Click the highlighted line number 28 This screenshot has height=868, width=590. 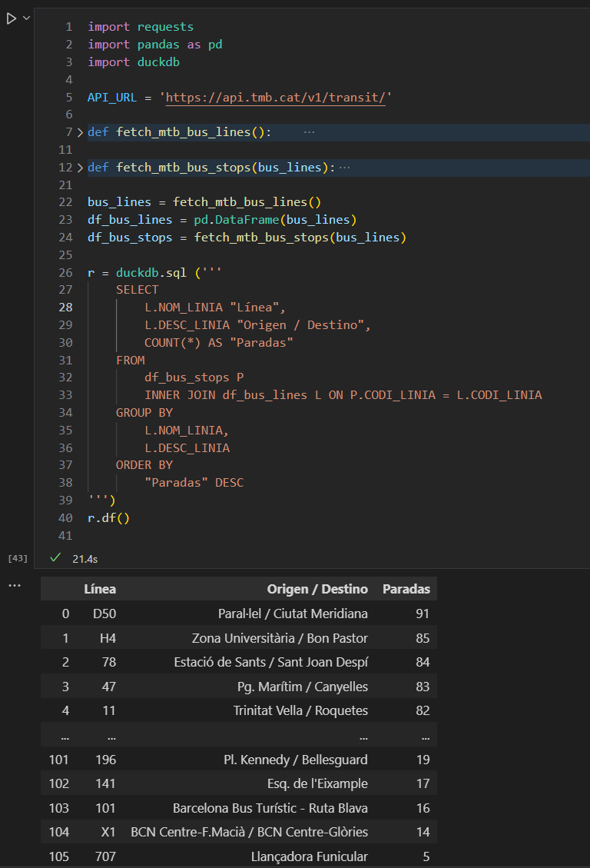(x=65, y=307)
